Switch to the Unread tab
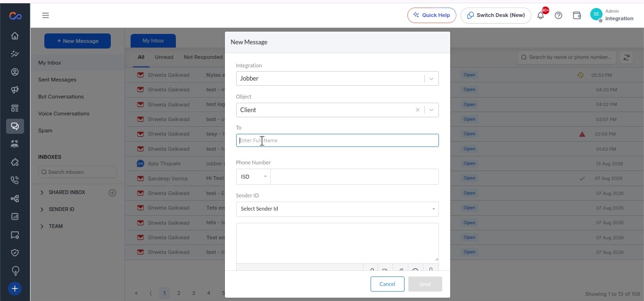 (164, 57)
